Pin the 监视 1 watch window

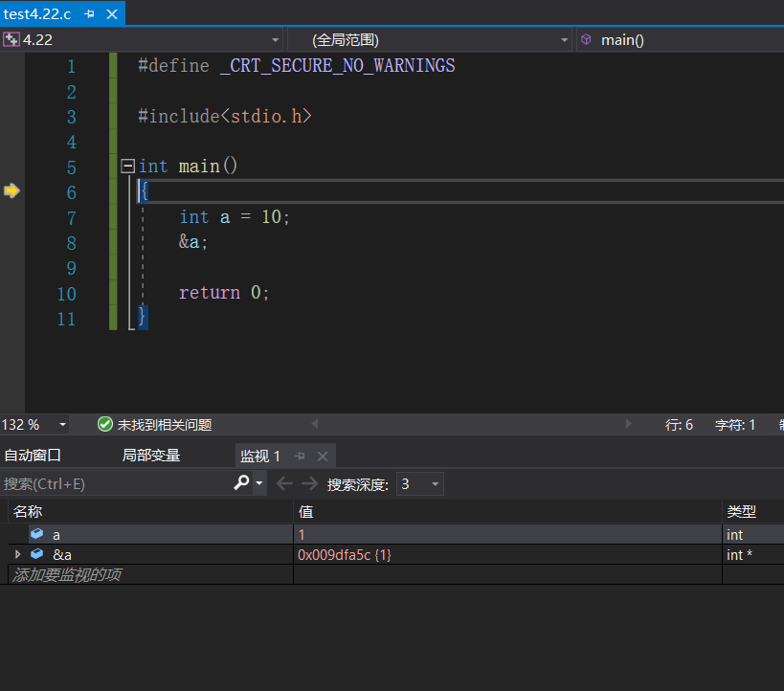(x=300, y=456)
